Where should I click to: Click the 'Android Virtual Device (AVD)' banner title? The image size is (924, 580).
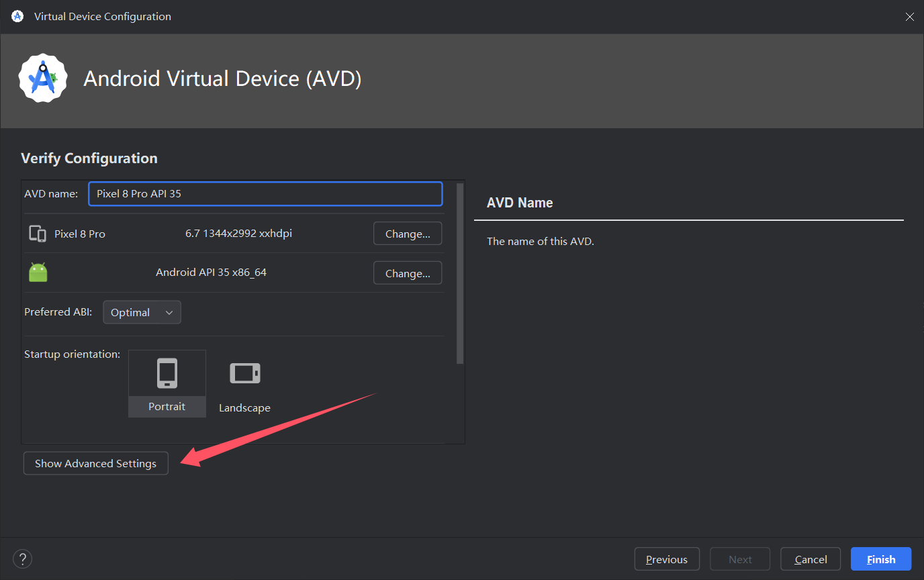[x=222, y=79]
